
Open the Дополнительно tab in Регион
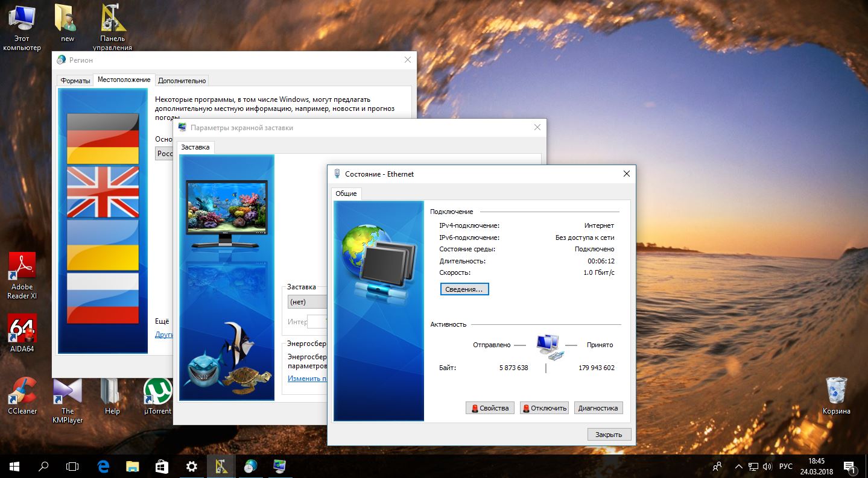point(182,81)
